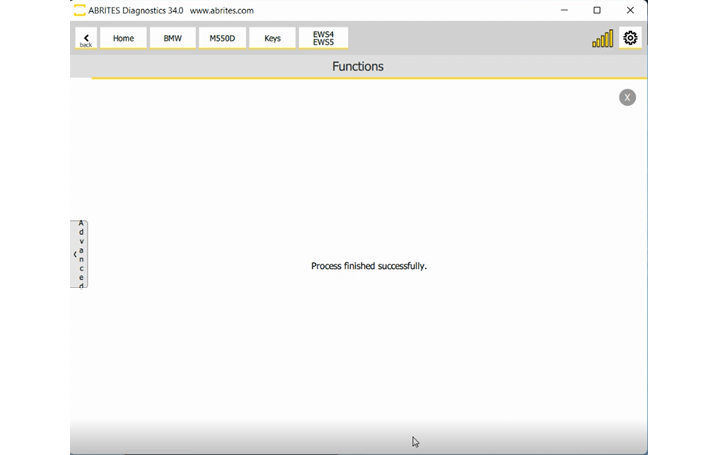719x455 pixels.
Task: Click the ABRITES Diagnostics 34.0 window title
Action: 135,10
